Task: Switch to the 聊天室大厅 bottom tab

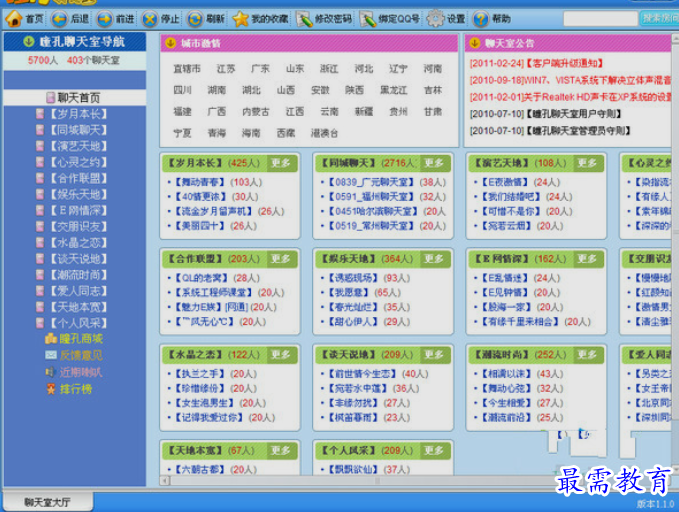Action: 48,502
